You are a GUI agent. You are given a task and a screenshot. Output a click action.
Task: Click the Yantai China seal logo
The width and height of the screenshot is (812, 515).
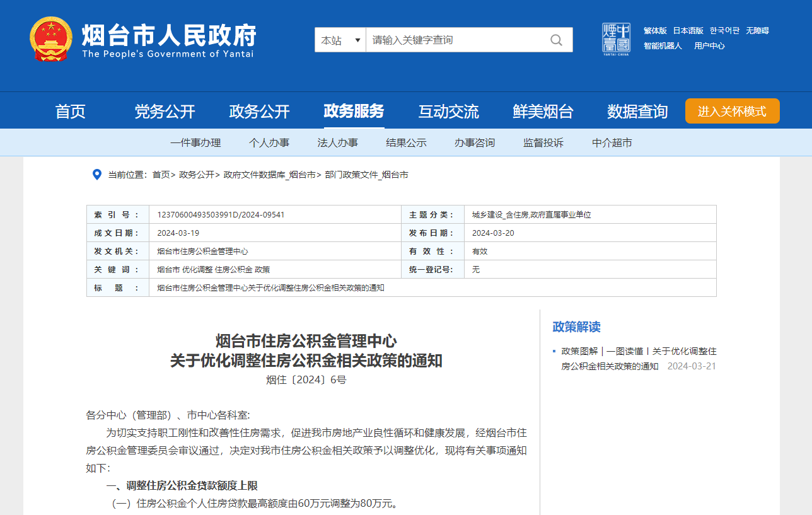point(616,39)
